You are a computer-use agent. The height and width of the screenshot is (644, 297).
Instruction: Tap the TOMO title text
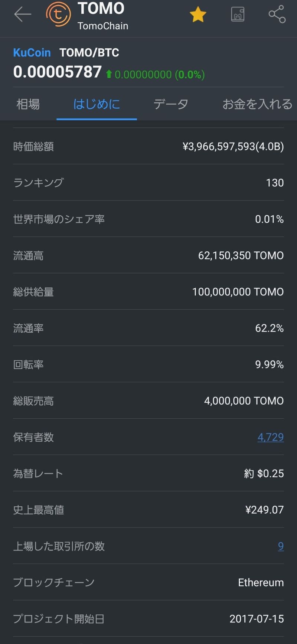tap(101, 9)
